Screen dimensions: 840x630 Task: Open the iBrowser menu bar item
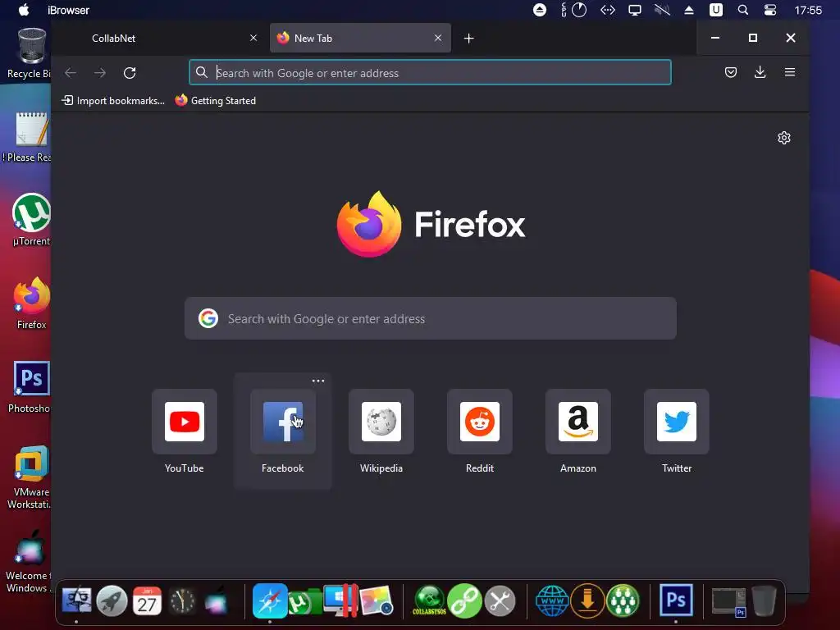68,10
